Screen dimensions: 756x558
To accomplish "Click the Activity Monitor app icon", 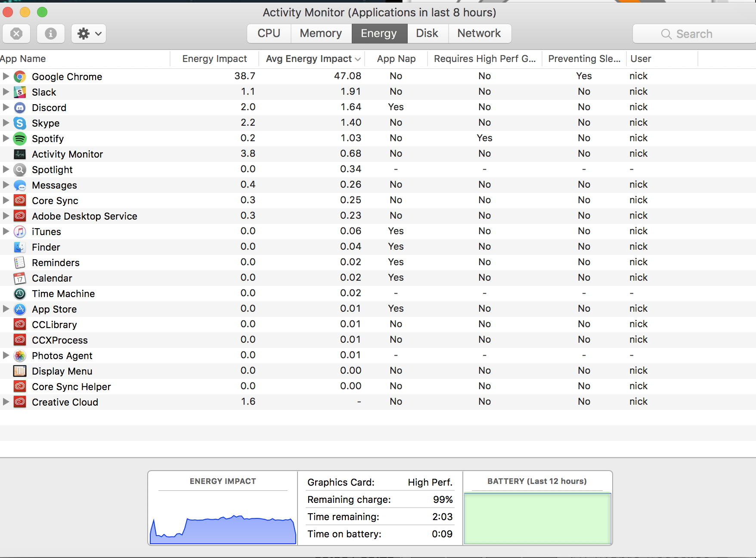I will click(x=20, y=154).
